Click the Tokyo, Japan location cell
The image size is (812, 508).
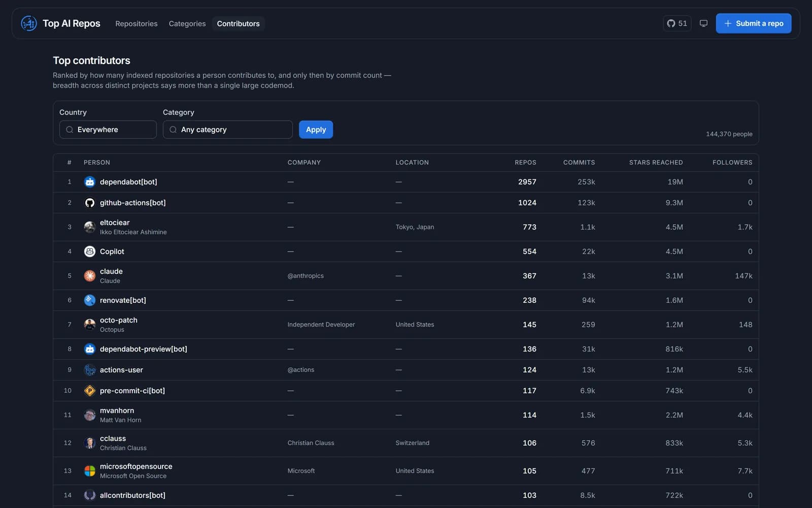(415, 227)
